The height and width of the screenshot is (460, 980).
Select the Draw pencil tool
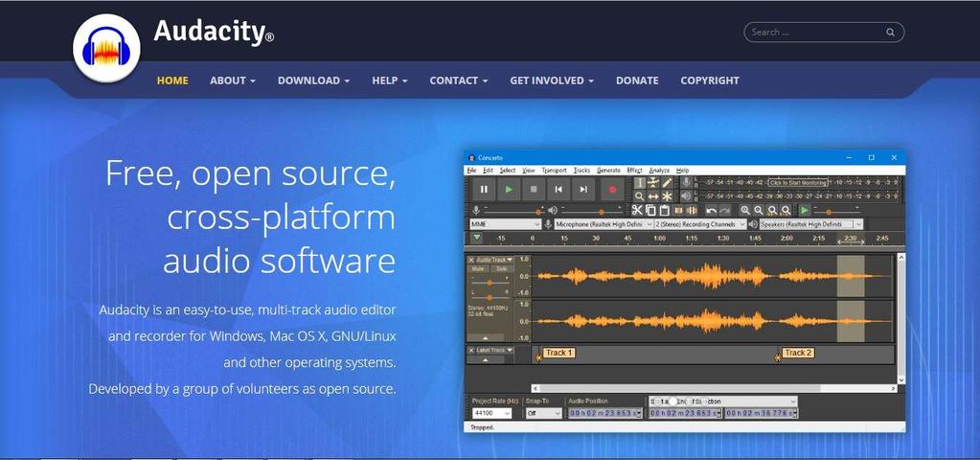click(x=667, y=182)
